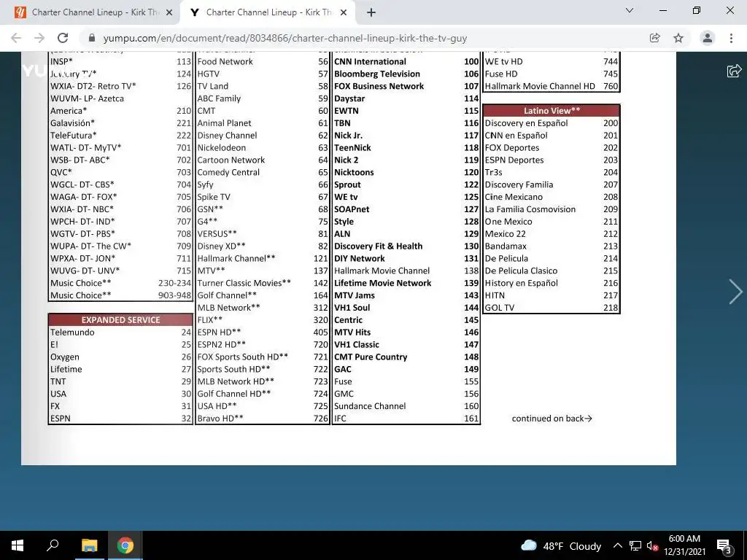Click the WE tv HD entry

pos(551,61)
